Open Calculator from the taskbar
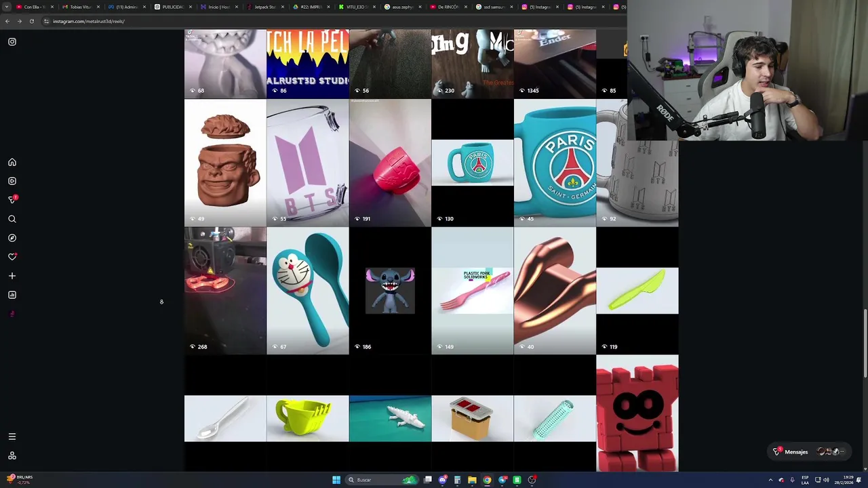This screenshot has width=868, height=488. coord(458,480)
